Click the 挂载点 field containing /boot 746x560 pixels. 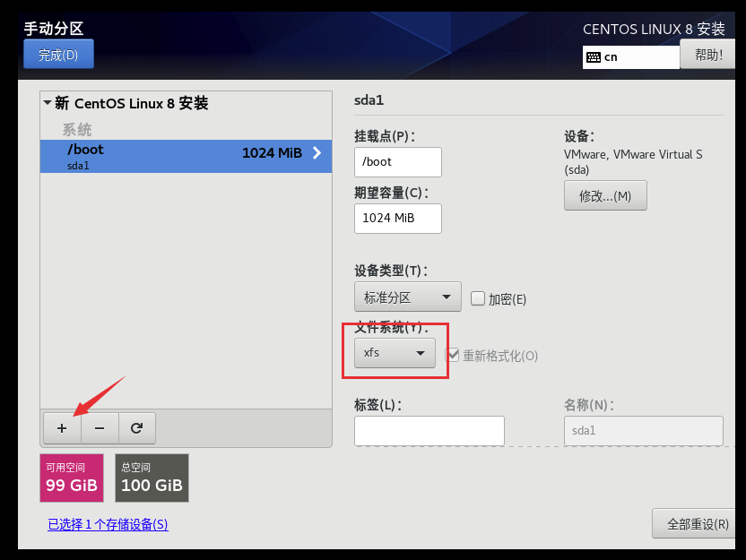(x=398, y=162)
